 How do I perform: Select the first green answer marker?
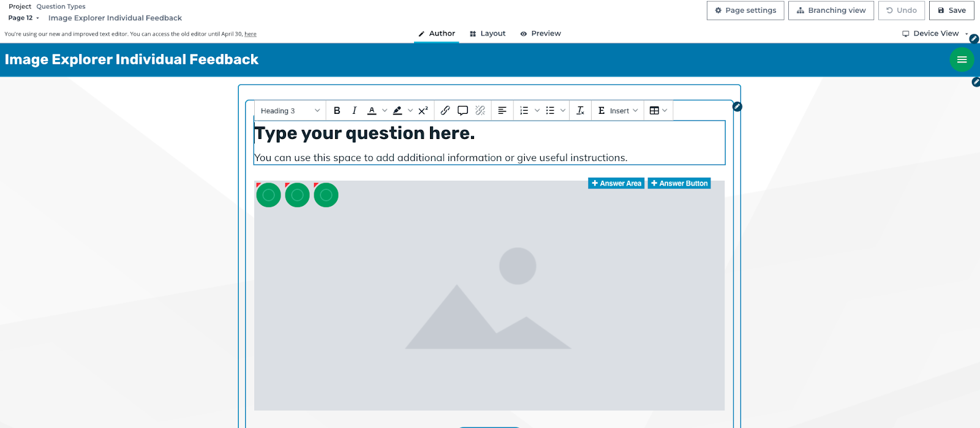click(268, 195)
